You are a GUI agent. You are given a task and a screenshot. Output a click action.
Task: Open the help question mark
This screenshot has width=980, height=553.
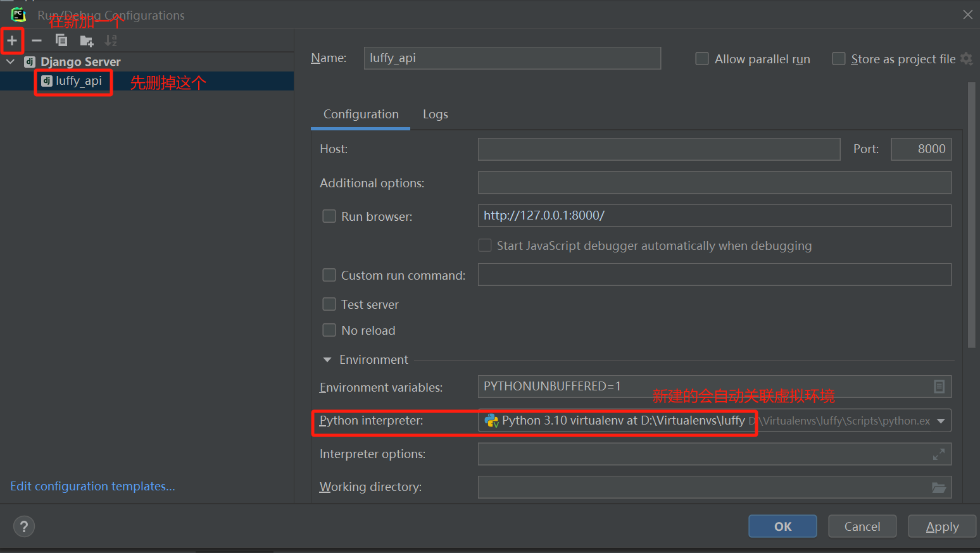click(24, 526)
